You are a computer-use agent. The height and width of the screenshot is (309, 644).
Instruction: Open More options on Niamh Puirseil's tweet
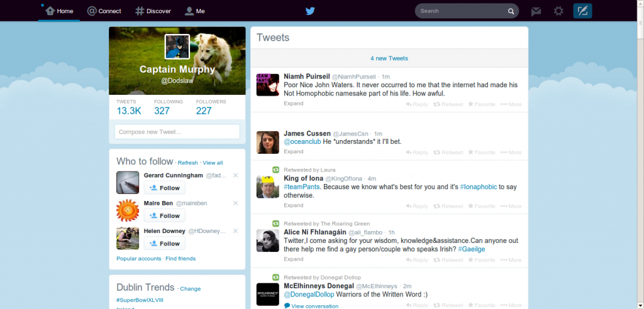click(511, 104)
